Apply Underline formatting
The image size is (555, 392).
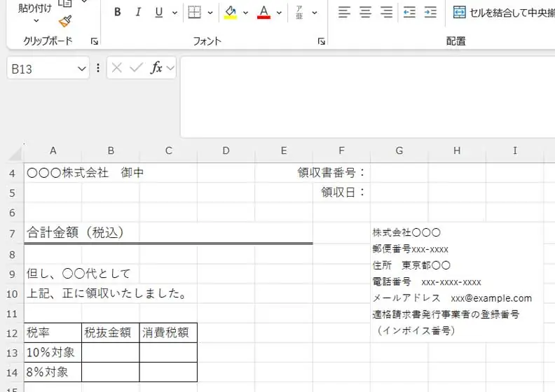pos(159,13)
